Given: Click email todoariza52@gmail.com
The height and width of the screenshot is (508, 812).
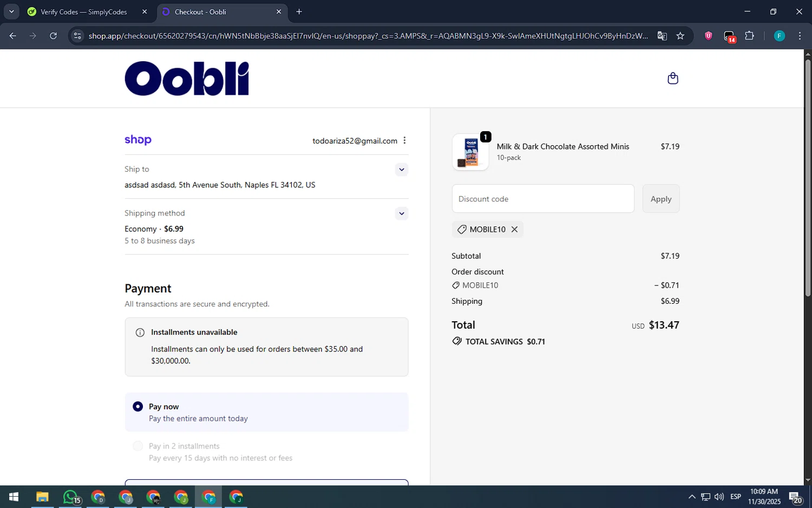Looking at the screenshot, I should point(355,141).
